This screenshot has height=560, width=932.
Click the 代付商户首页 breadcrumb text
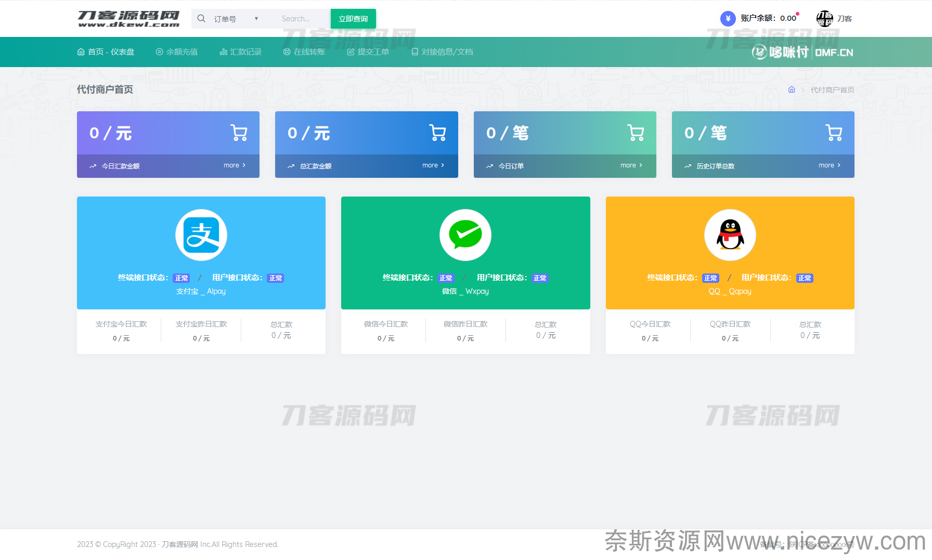click(x=832, y=90)
